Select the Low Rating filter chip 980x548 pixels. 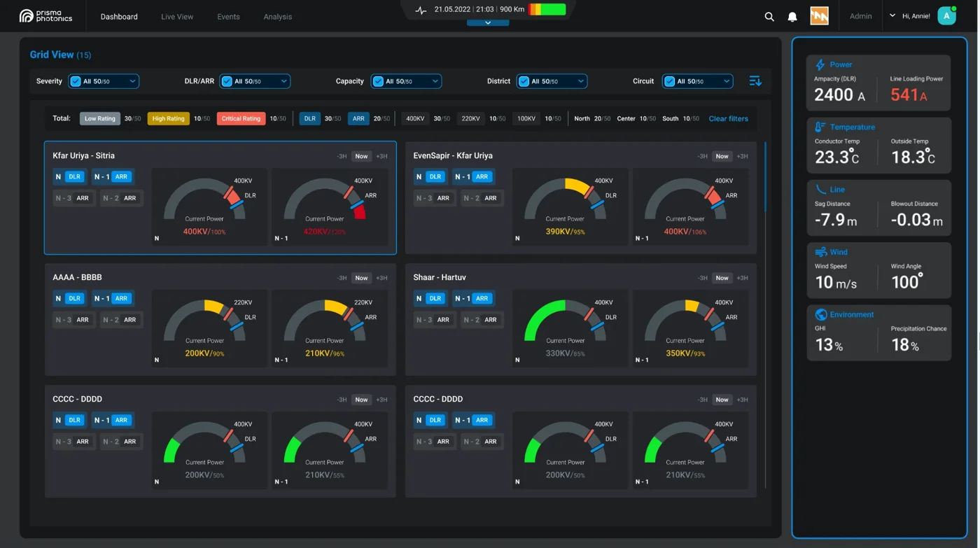[100, 119]
